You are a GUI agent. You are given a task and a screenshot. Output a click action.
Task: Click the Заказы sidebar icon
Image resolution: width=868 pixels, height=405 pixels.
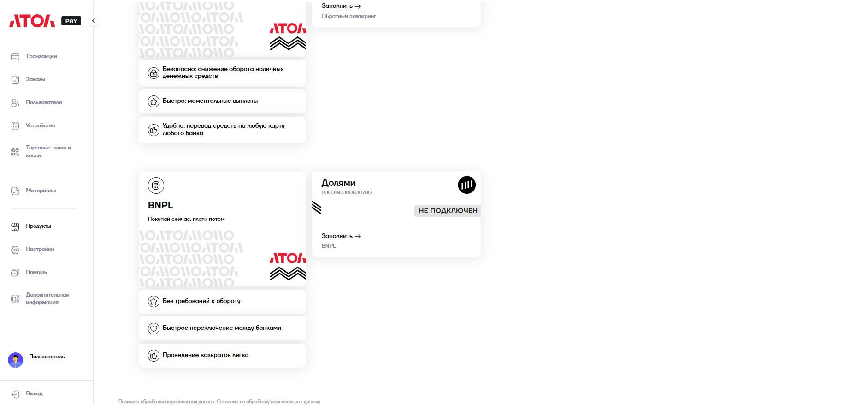15,80
